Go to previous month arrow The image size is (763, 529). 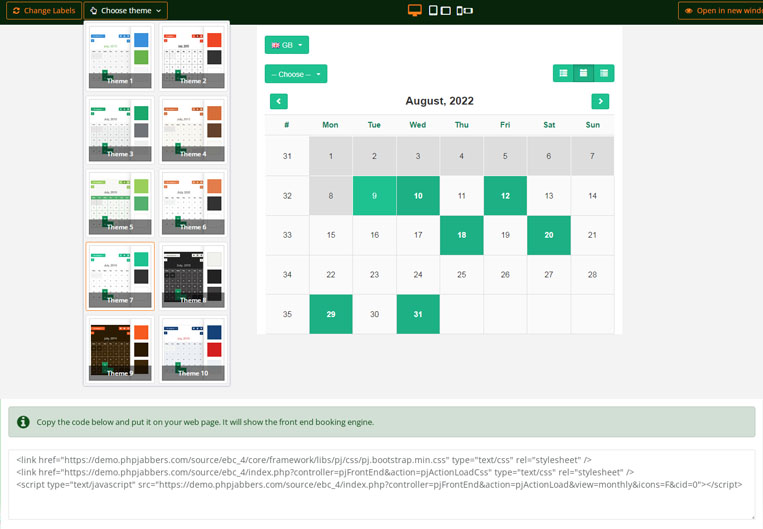pos(279,101)
